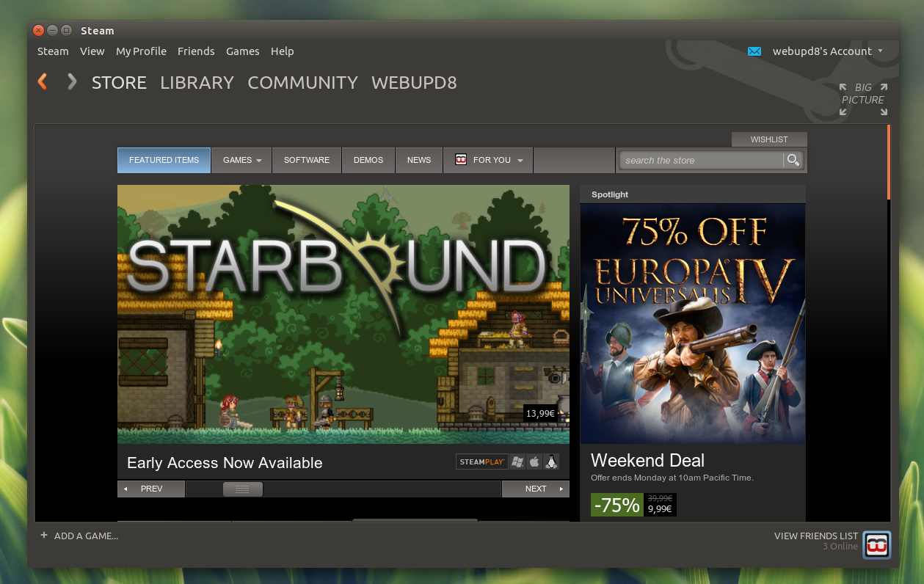Open the Demos store tab
Screen dimensions: 924x584
pos(368,160)
